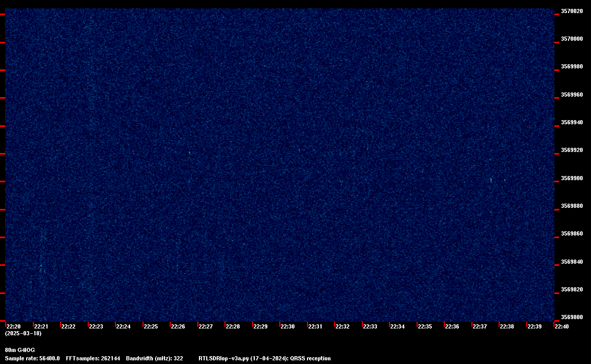Click the 3569920 frequency label

coord(572,150)
